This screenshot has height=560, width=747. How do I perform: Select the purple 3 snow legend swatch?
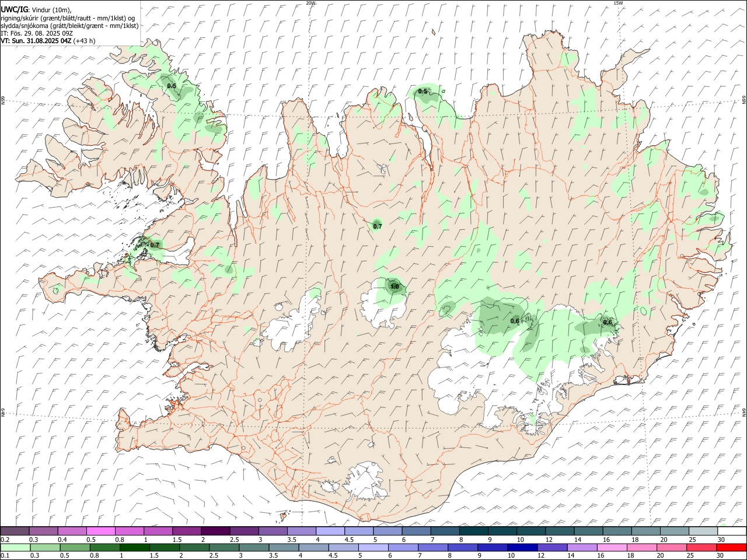273,531
